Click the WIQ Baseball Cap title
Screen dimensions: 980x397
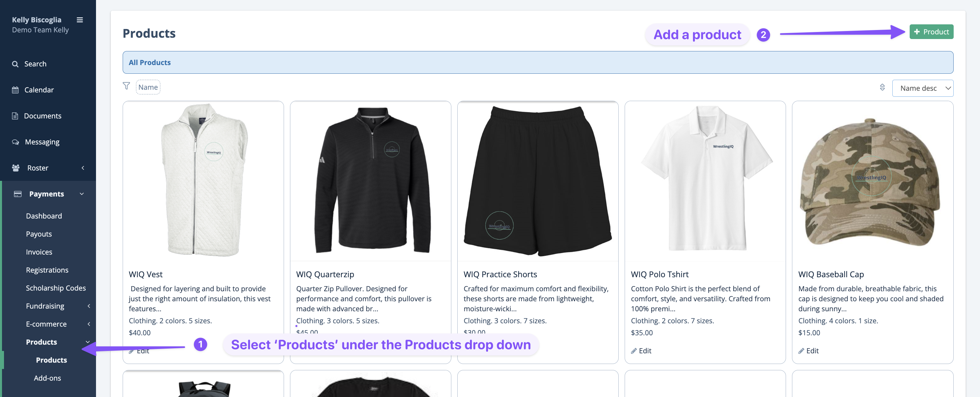(831, 275)
